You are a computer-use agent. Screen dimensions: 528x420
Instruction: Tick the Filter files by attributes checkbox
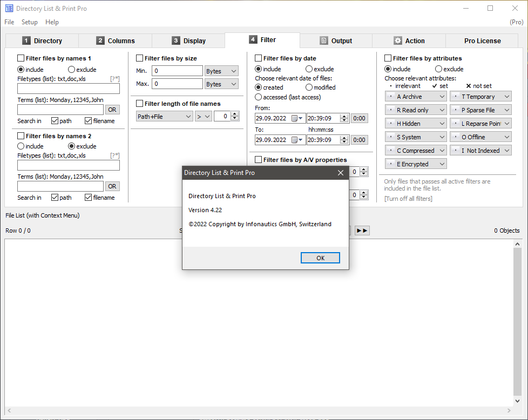point(388,58)
